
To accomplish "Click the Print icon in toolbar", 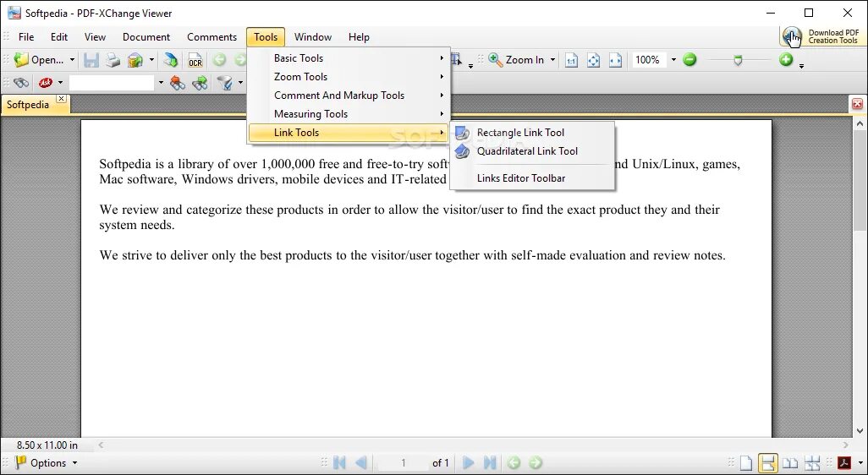I will click(113, 60).
